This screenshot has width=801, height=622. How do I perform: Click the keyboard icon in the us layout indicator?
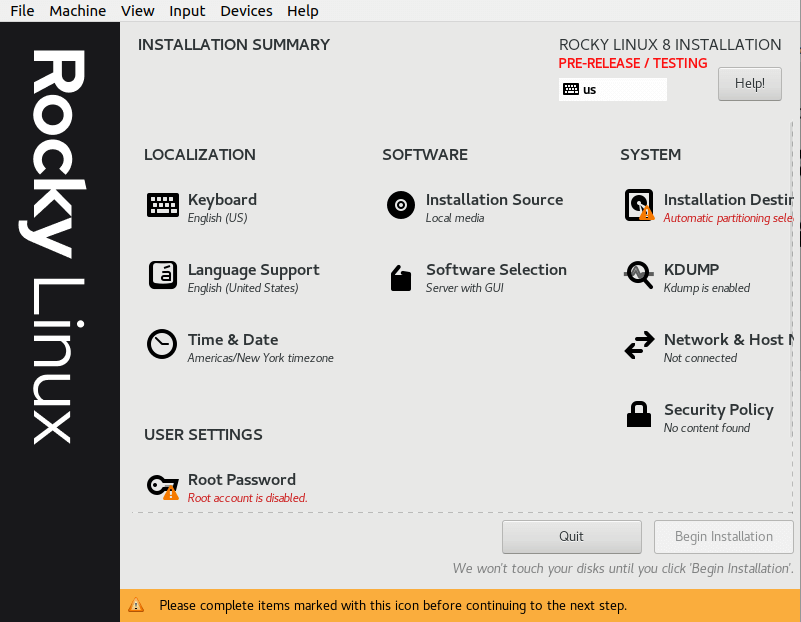pos(571,89)
